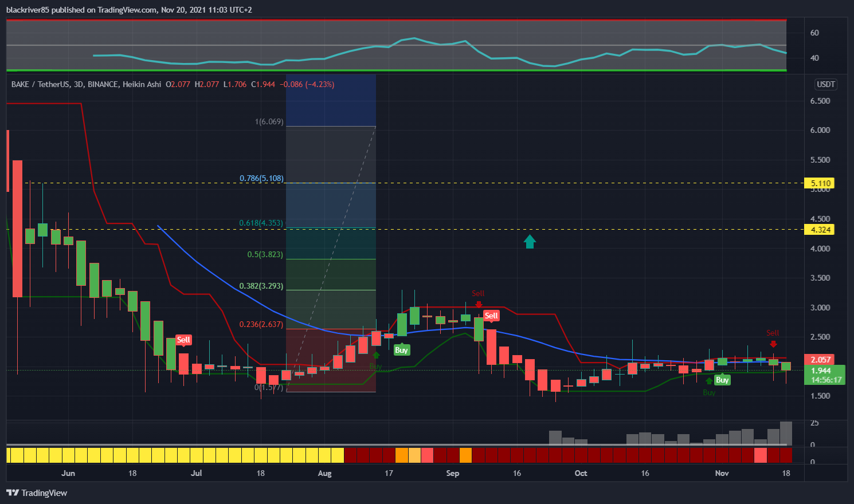Select the Fibonacci level label 1(6.069)
Viewport: 854px width, 504px height.
pos(269,121)
